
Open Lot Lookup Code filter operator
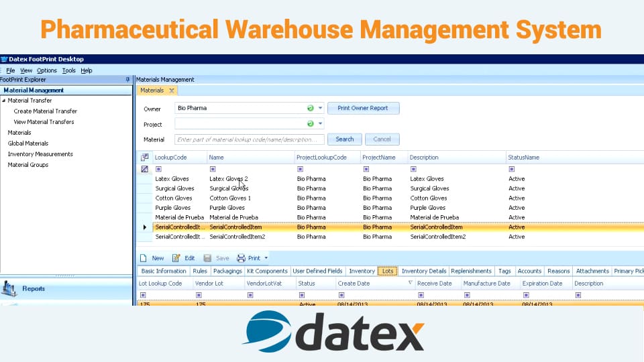(x=143, y=295)
